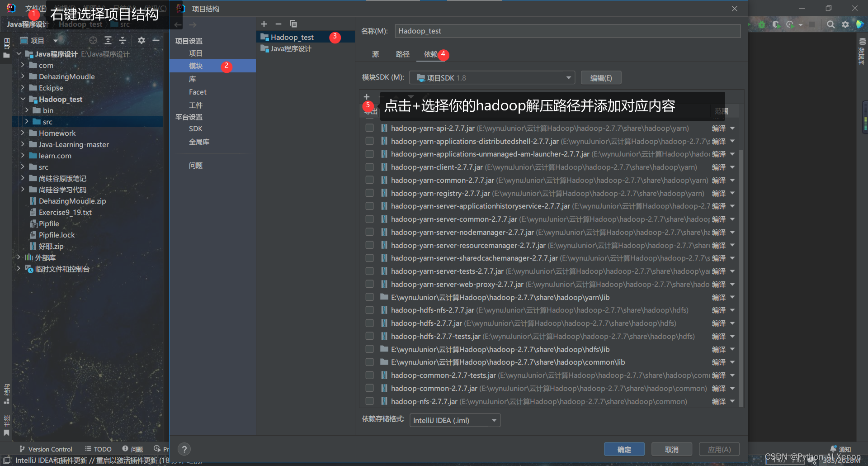This screenshot has height=466, width=868.
Task: Open the help question mark button
Action: tap(184, 449)
